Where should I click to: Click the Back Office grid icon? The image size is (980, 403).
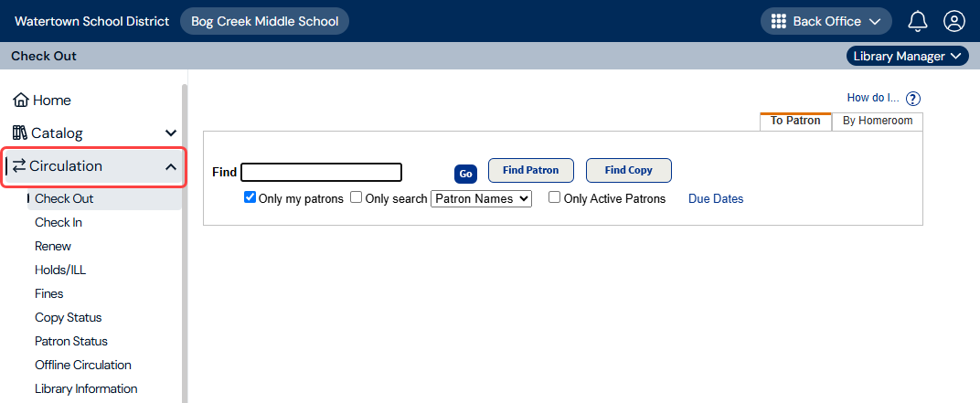pyautogui.click(x=778, y=21)
